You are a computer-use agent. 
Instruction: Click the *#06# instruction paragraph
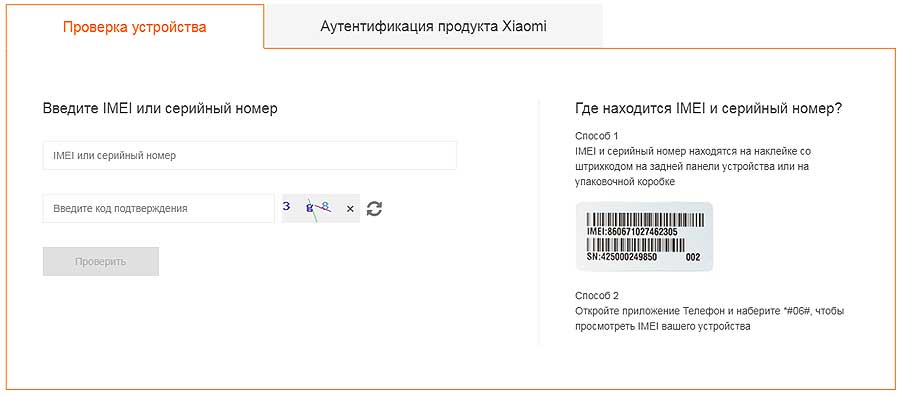pos(709,319)
